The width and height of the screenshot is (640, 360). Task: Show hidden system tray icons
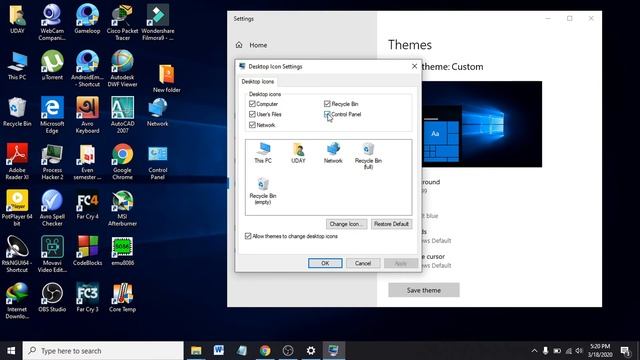[534, 351]
